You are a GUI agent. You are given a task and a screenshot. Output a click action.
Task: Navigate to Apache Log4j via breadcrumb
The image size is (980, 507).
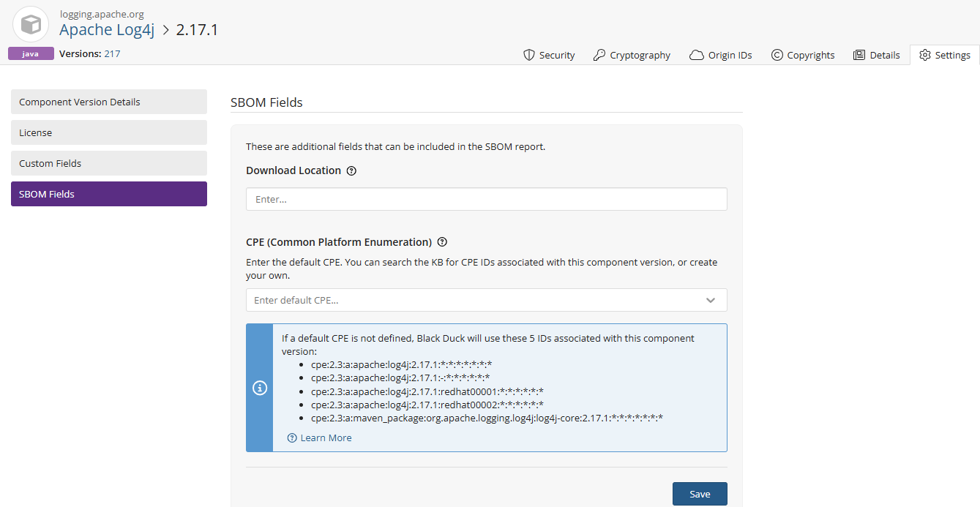click(107, 29)
